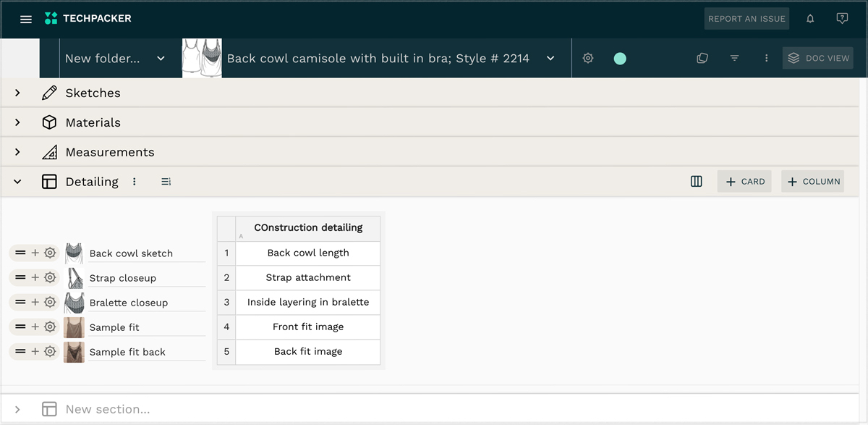The width and height of the screenshot is (868, 425).
Task: Toggle the list view icon next to Detailing
Action: point(166,182)
